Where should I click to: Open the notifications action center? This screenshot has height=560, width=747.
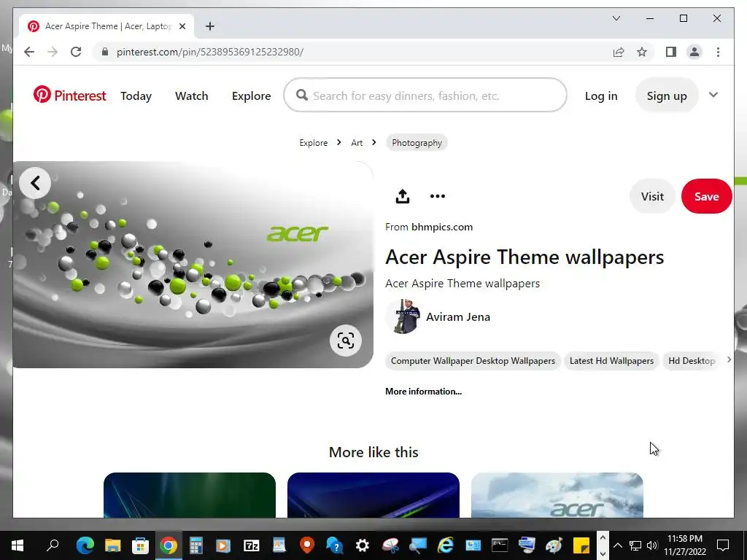pos(723,545)
